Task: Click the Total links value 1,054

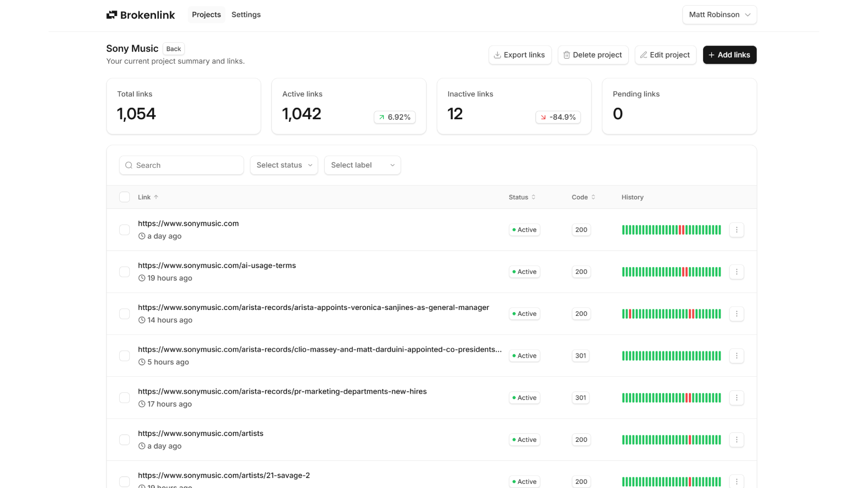Action: (x=136, y=114)
